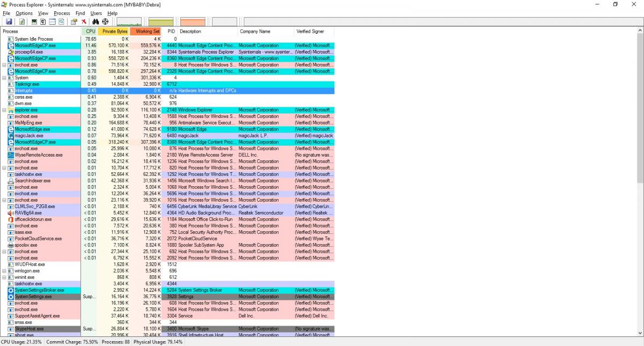Select the Taskmgr.exe process row
Viewport: 644px width, 346px height.
pos(167,84)
